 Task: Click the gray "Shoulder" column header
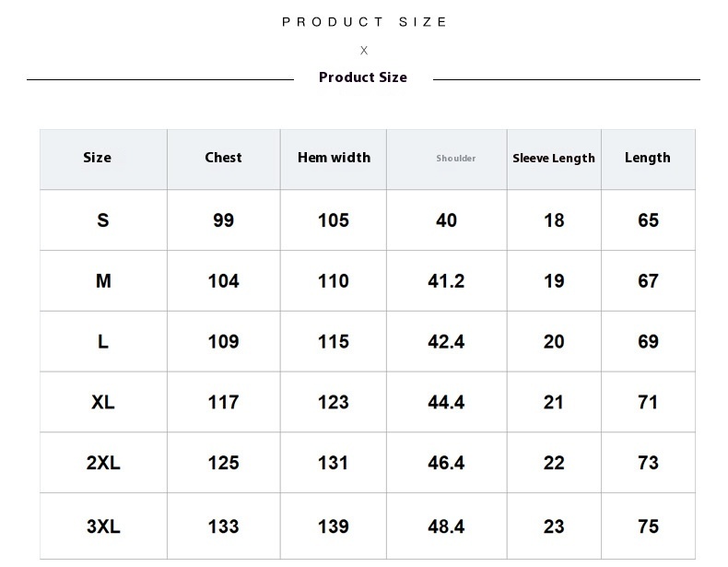pyautogui.click(x=456, y=159)
